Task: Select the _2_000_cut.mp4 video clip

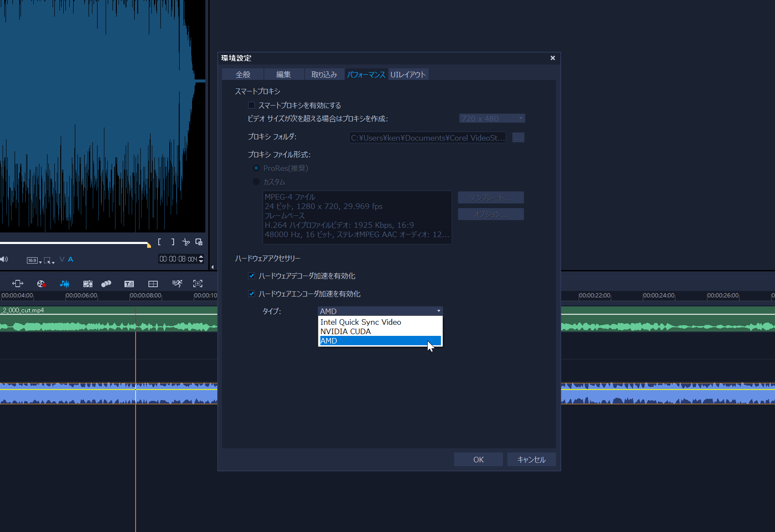Action: [x=109, y=319]
